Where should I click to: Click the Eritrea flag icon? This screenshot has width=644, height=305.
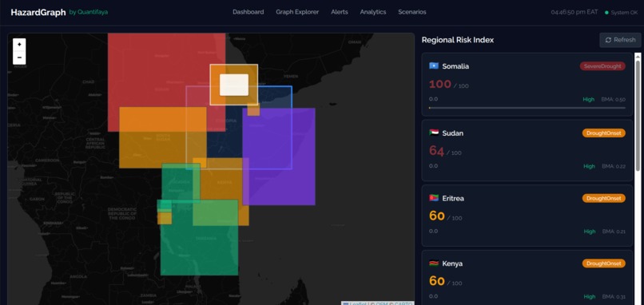[434, 198]
